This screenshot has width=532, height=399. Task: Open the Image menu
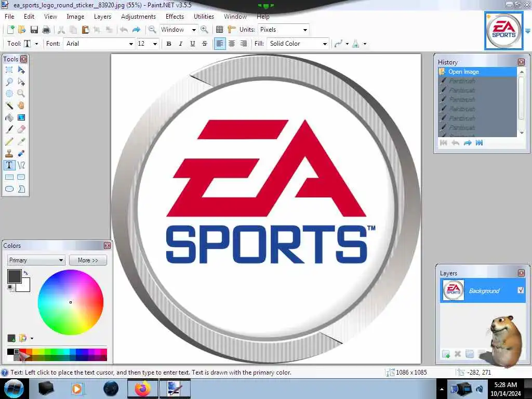pyautogui.click(x=75, y=16)
